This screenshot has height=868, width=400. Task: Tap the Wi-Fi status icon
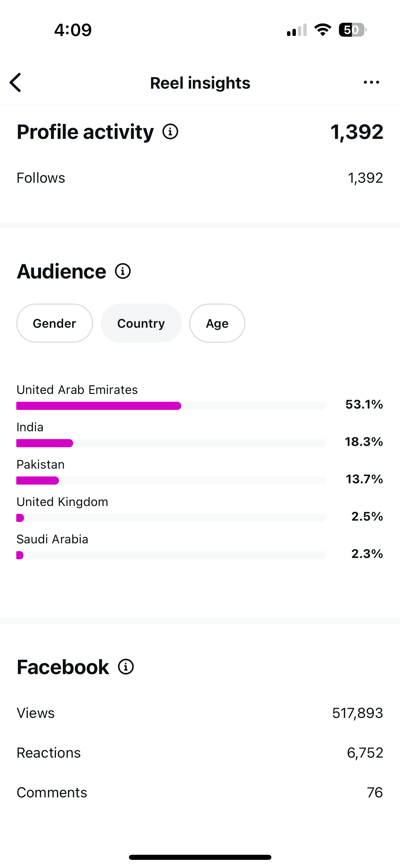(x=322, y=30)
